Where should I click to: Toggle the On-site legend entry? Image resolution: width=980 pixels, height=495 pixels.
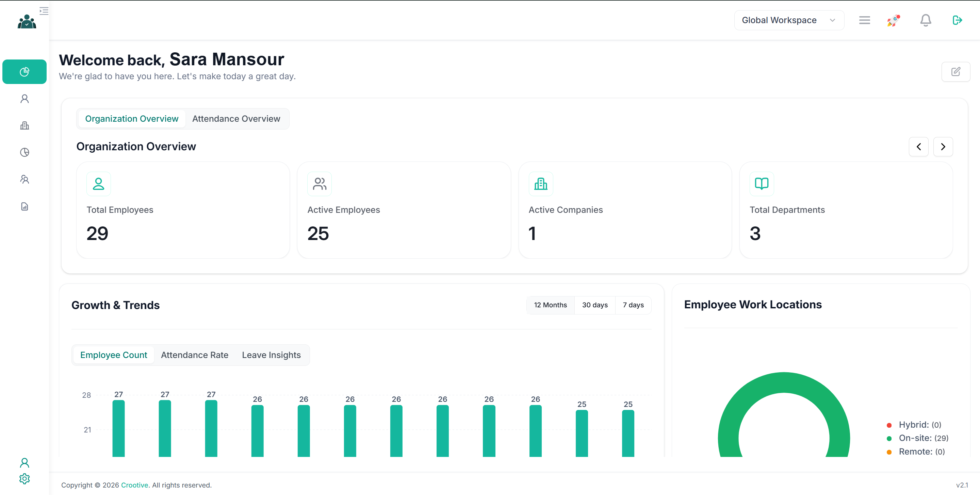point(917,438)
